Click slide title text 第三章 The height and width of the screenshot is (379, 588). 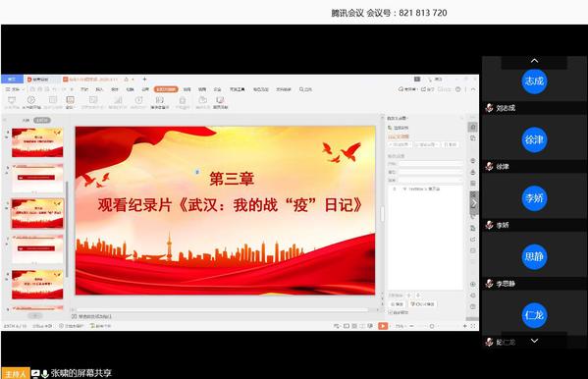[x=232, y=179]
